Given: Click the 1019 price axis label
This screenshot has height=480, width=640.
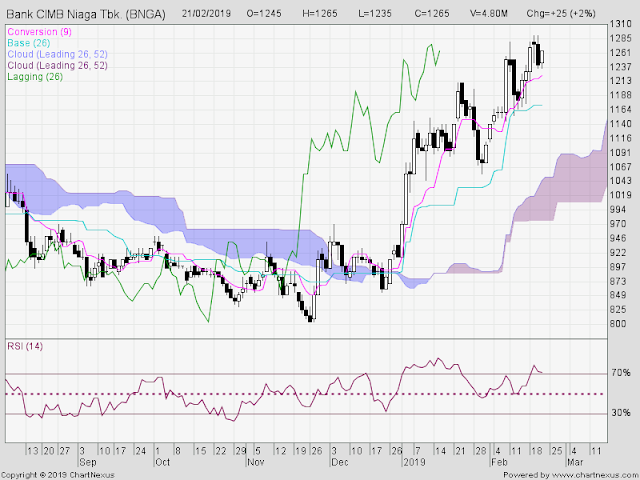Looking at the screenshot, I should pos(620,195).
